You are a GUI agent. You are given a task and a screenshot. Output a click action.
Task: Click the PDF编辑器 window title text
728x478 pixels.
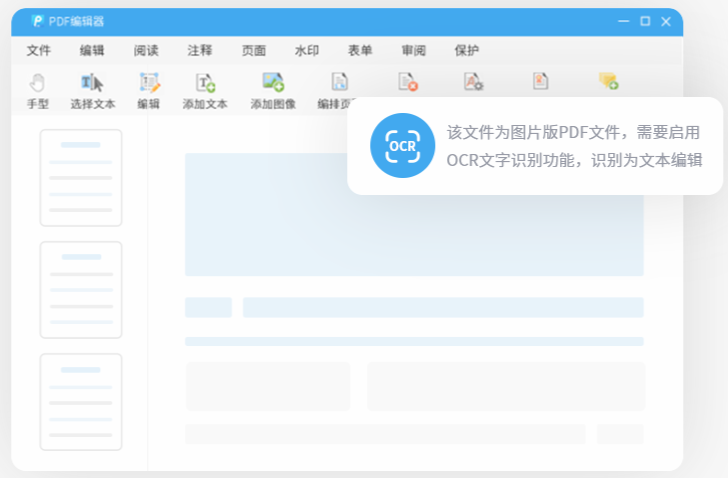pos(76,21)
